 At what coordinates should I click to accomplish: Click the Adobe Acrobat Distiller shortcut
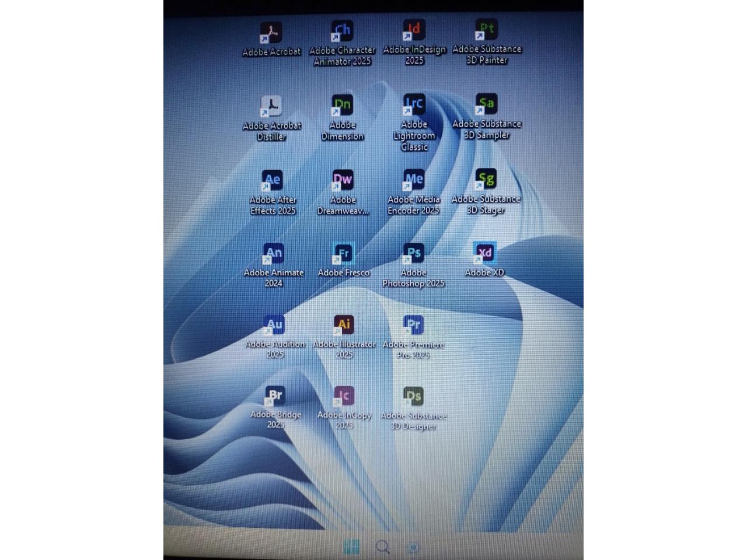click(x=271, y=107)
